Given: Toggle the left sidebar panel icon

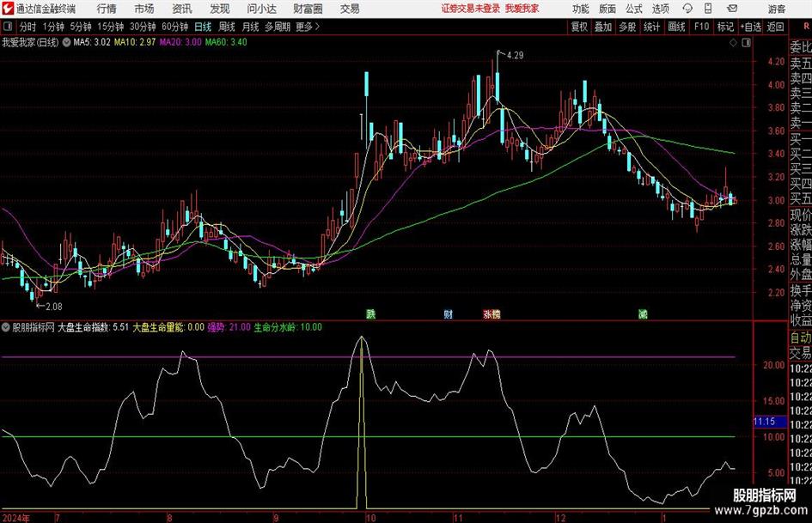Looking at the screenshot, I should (x=8, y=27).
